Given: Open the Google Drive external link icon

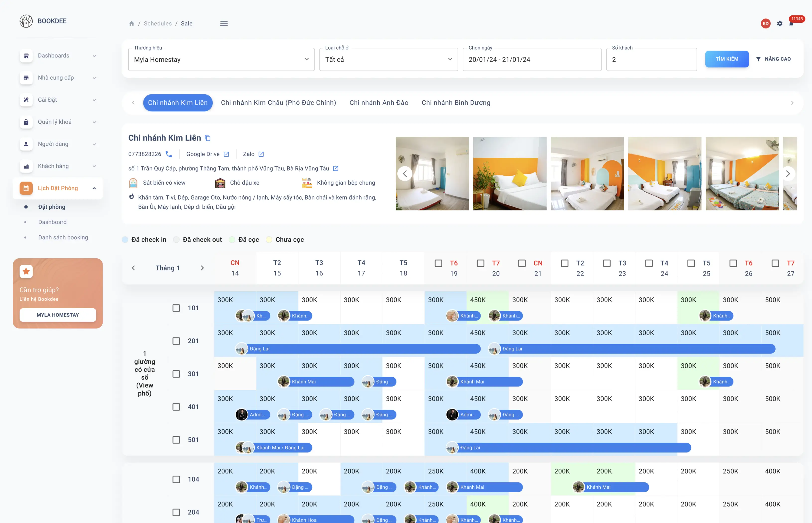Looking at the screenshot, I should [226, 154].
